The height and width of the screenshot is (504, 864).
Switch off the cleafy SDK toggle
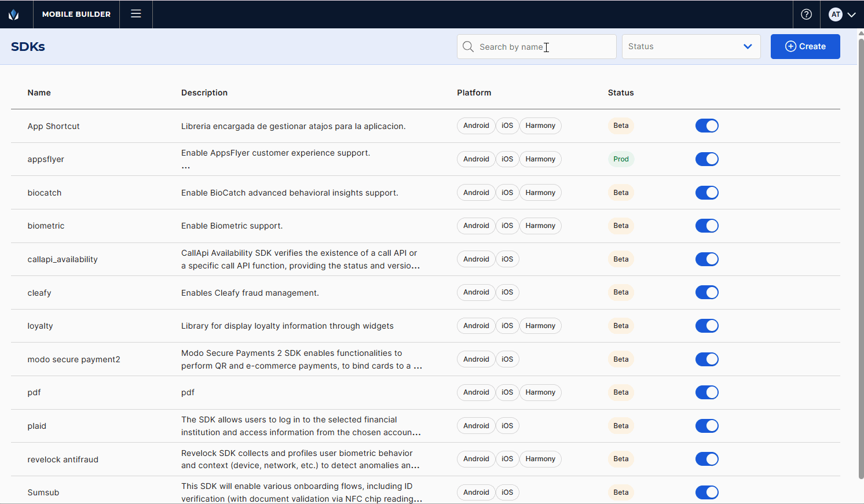706,293
